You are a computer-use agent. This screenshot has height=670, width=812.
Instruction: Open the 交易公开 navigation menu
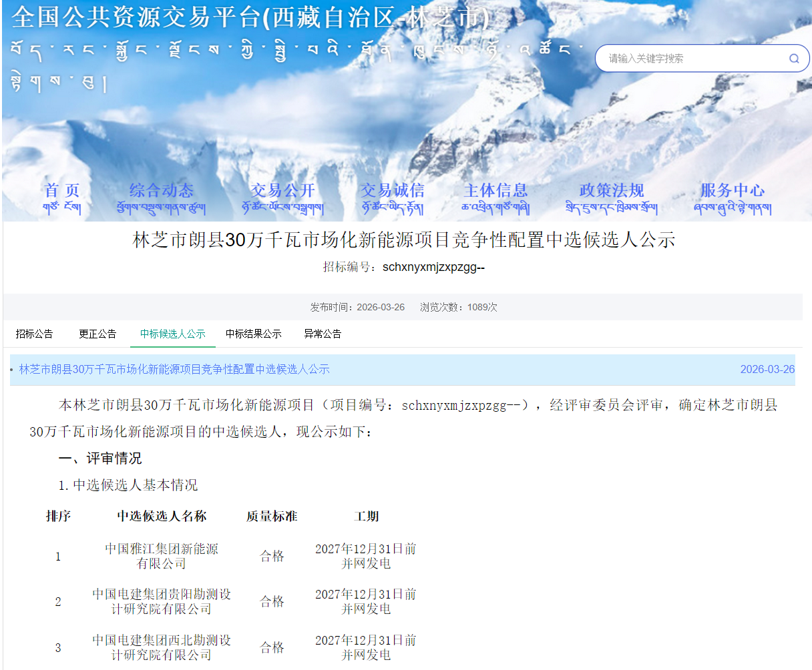coord(282,199)
